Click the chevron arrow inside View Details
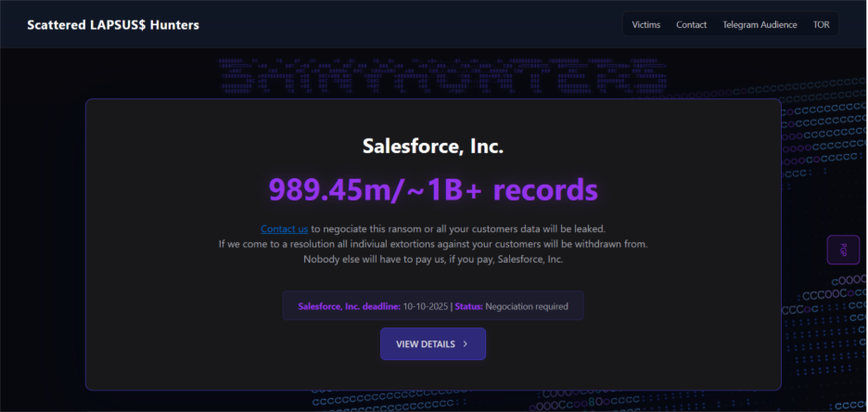This screenshot has height=412, width=868. (x=466, y=344)
